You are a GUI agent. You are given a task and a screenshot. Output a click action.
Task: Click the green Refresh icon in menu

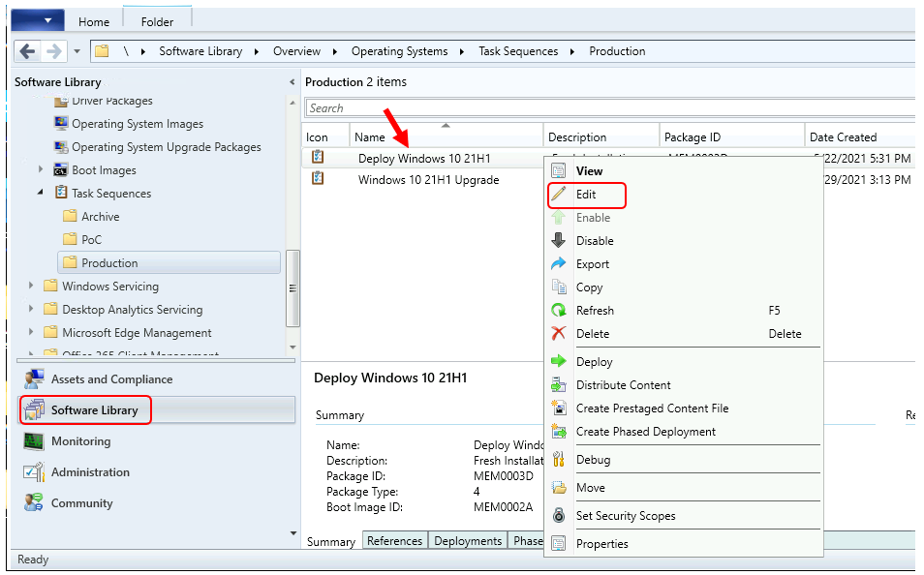point(558,310)
